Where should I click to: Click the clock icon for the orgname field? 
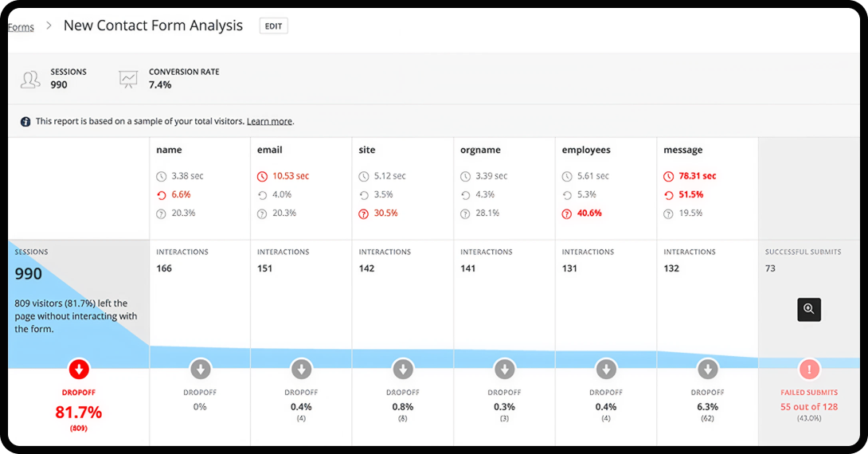click(466, 177)
